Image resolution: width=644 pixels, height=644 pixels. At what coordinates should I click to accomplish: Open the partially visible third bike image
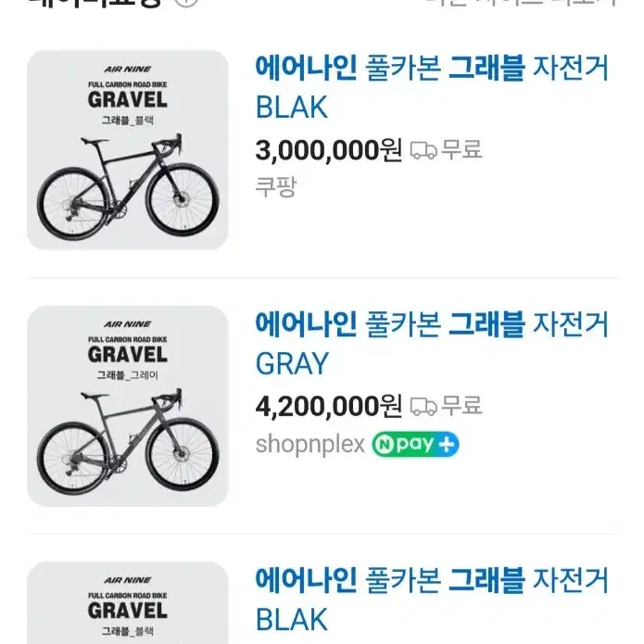pyautogui.click(x=127, y=603)
